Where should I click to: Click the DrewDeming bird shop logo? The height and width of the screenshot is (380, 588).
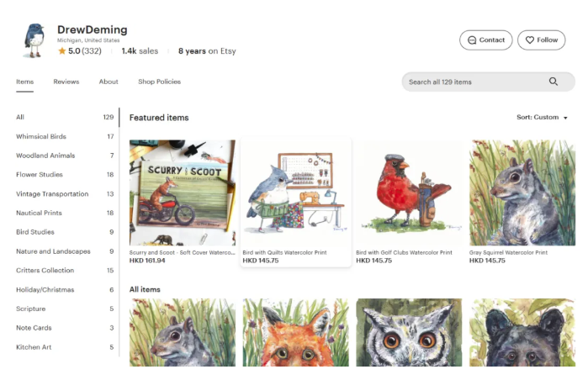[x=33, y=40]
